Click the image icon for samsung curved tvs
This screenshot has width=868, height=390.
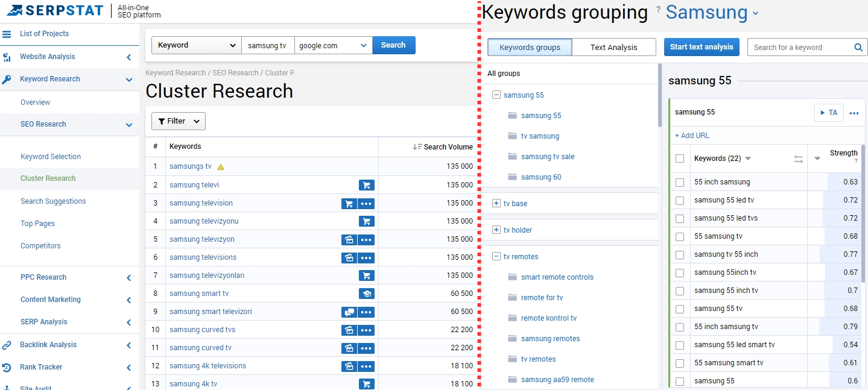click(349, 330)
